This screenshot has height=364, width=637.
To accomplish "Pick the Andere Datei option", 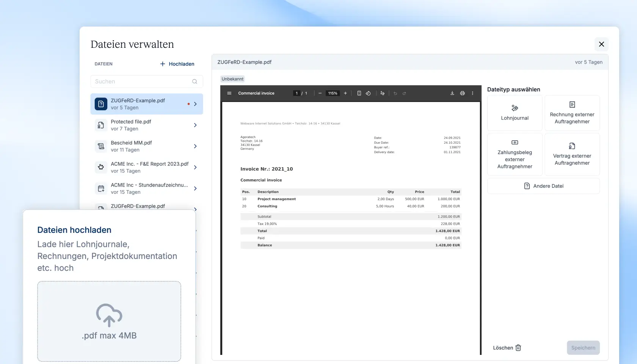I will coord(543,186).
